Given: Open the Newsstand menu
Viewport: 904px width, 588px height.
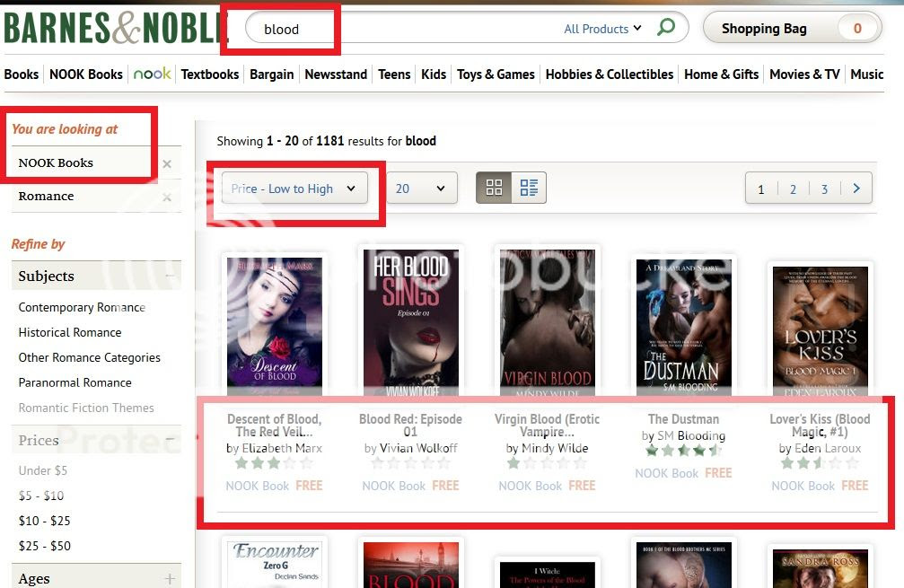Looking at the screenshot, I should (336, 75).
